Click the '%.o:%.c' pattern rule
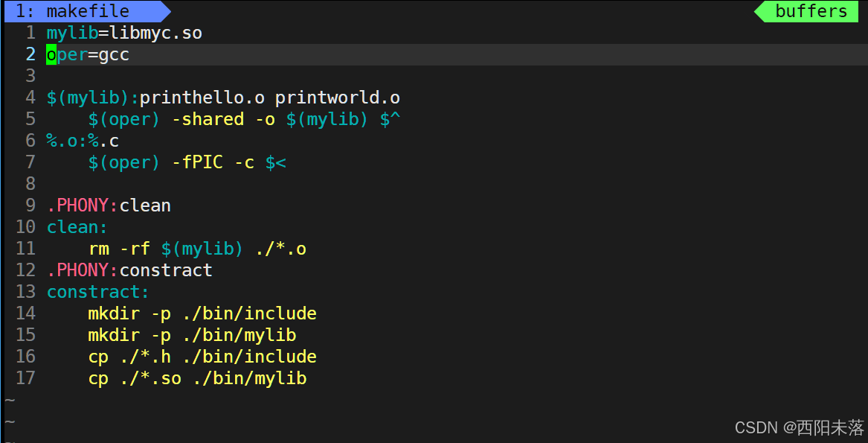 pos(83,141)
